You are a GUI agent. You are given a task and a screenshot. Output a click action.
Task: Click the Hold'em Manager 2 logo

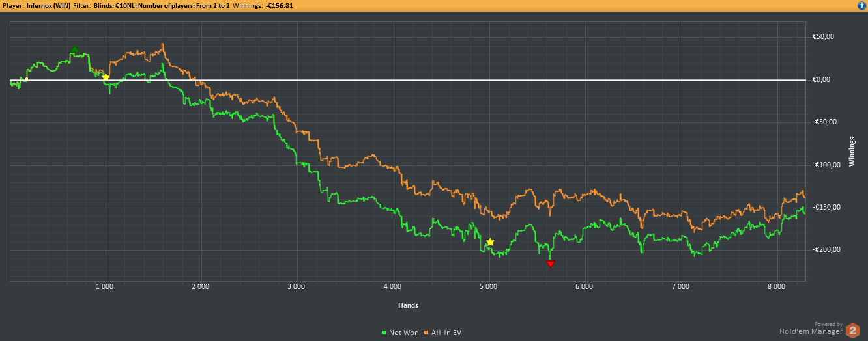(x=852, y=330)
